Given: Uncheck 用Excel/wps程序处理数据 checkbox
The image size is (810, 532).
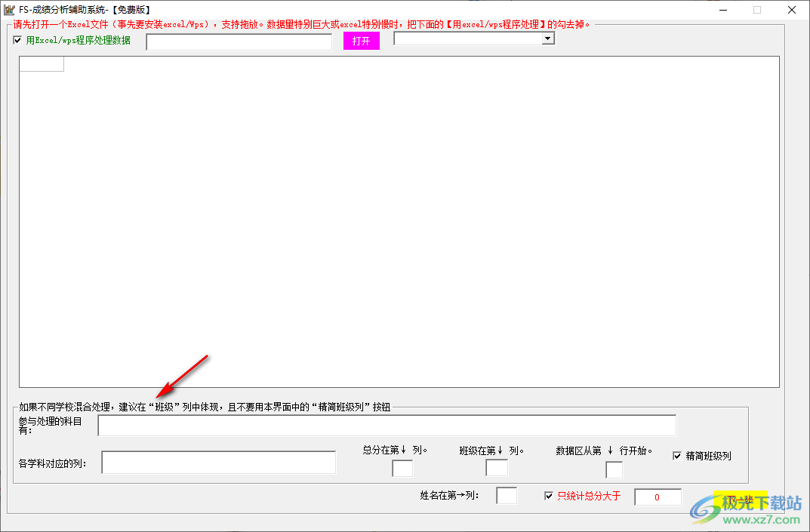Looking at the screenshot, I should (17, 41).
